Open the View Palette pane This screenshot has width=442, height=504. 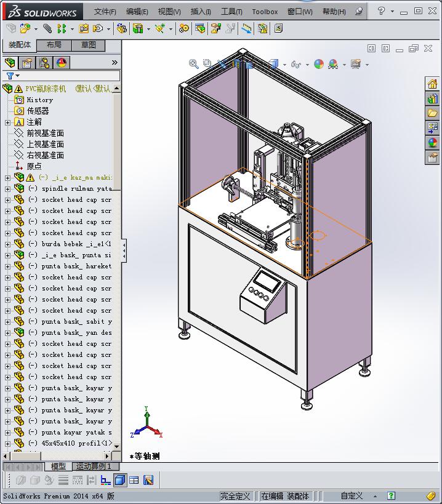(x=432, y=127)
